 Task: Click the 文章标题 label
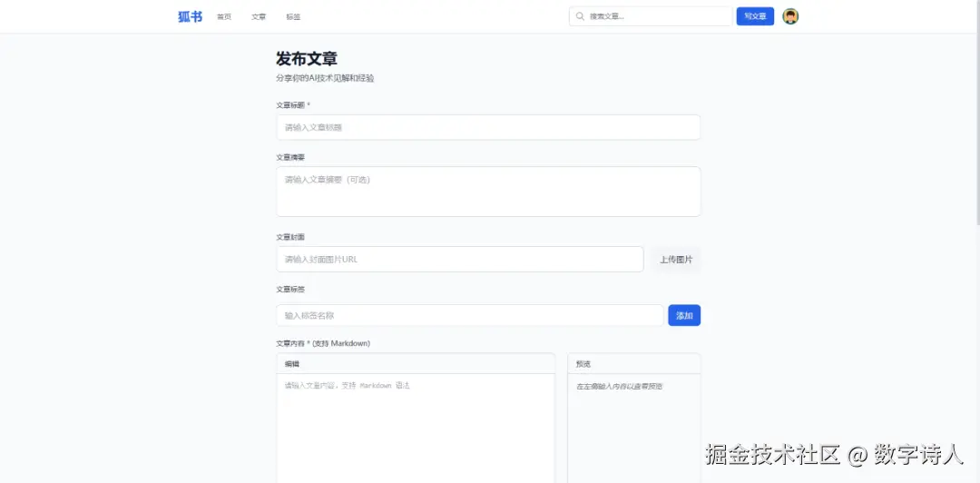[293, 105]
